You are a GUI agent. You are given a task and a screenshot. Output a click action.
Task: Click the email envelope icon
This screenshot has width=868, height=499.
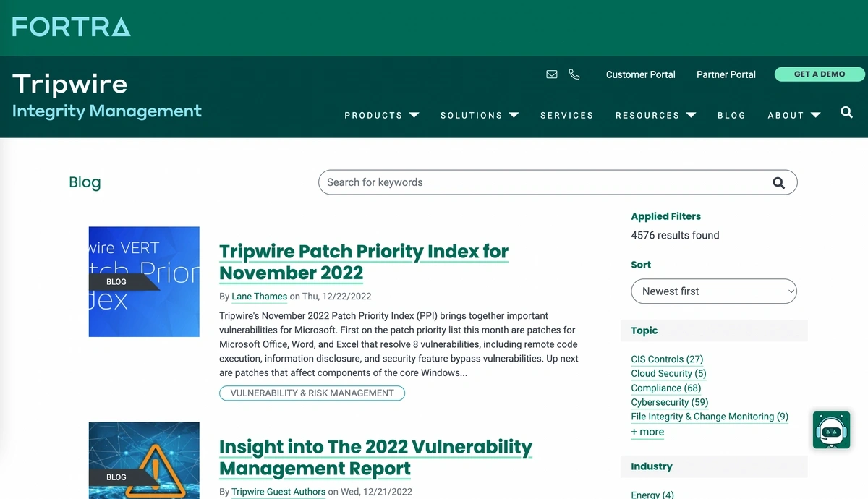552,74
